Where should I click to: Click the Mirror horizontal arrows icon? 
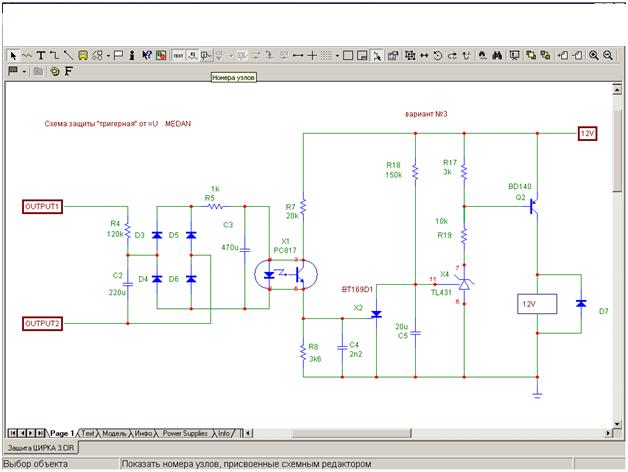(424, 56)
